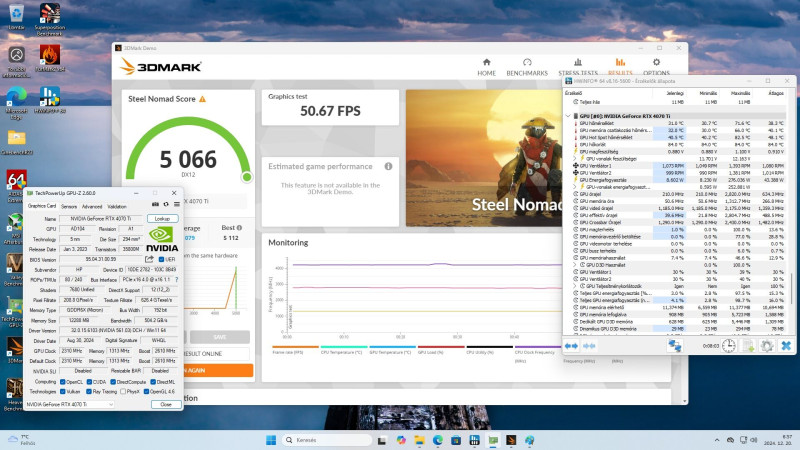Open the RESULTS section in 3DMark

pyautogui.click(x=620, y=67)
